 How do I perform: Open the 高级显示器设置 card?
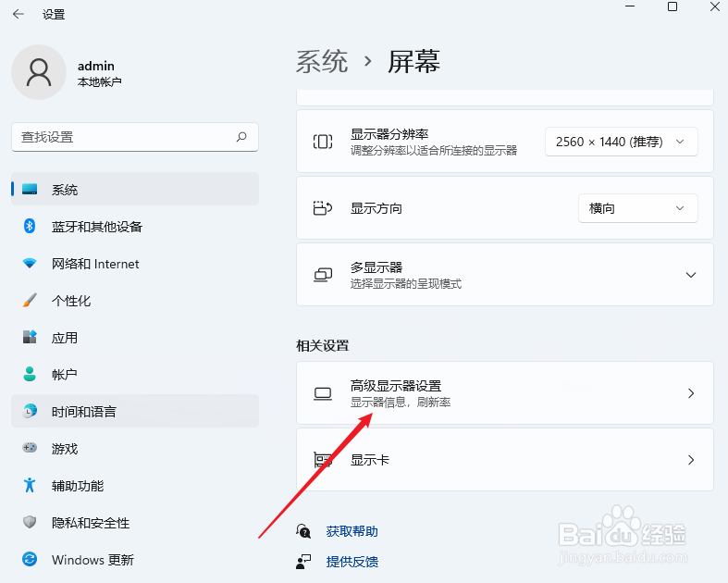[505, 393]
